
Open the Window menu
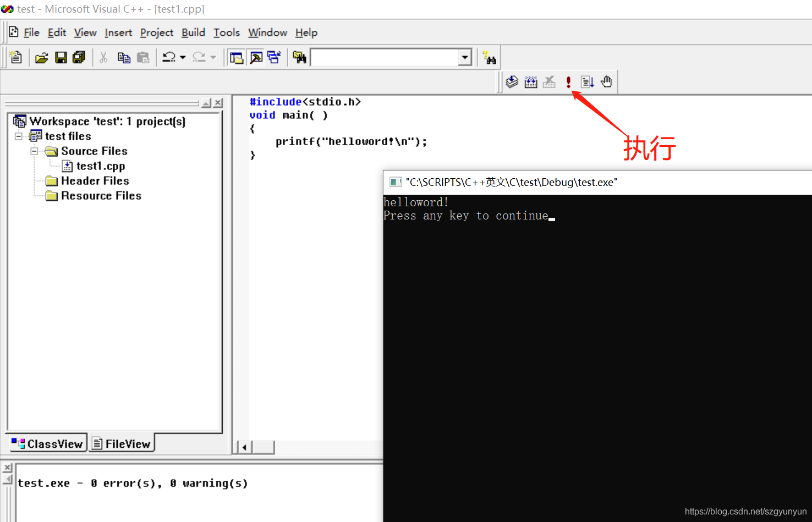point(267,32)
